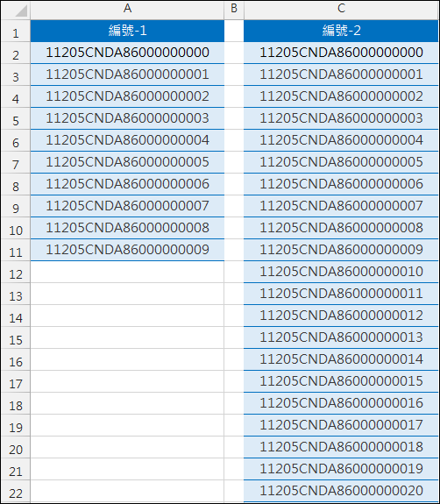Select row 15 header
This screenshot has height=504, width=440.
(16, 337)
